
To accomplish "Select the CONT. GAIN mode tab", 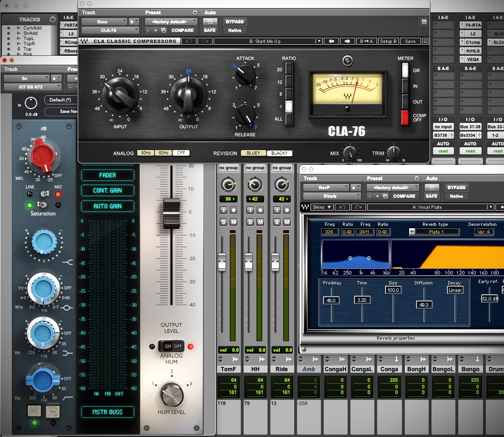I will click(x=108, y=190).
